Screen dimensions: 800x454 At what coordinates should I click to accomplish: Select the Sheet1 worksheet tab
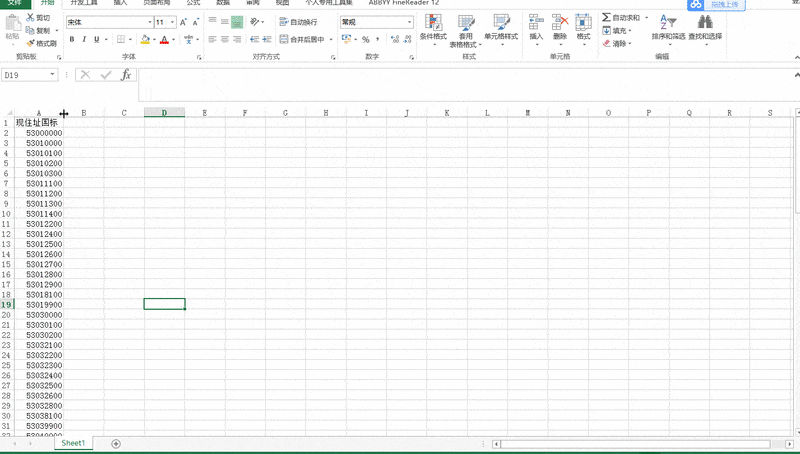pyautogui.click(x=73, y=443)
